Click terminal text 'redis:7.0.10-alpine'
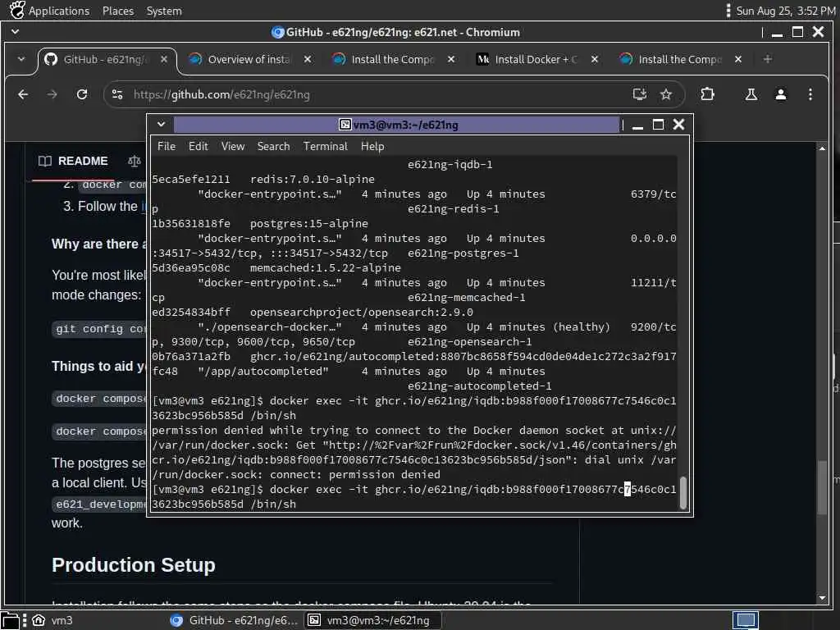 (312, 180)
